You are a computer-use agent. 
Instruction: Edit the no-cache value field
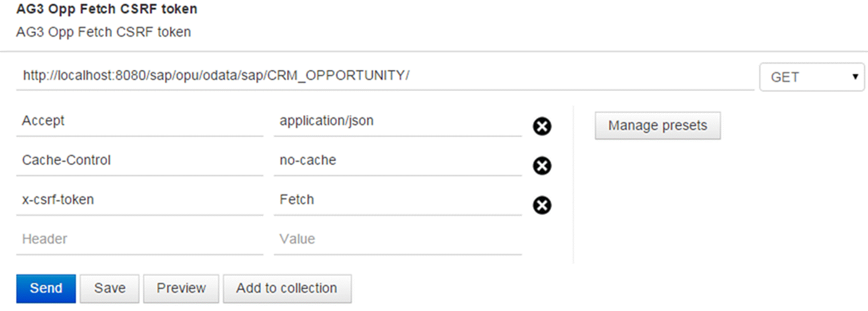pyautogui.click(x=397, y=161)
